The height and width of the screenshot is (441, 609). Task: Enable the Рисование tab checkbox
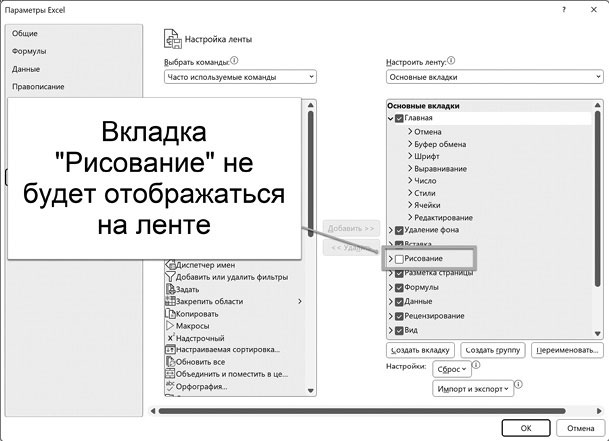point(400,260)
